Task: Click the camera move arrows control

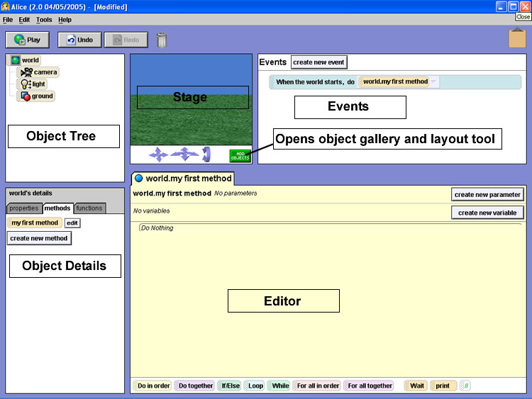Action: [157, 154]
